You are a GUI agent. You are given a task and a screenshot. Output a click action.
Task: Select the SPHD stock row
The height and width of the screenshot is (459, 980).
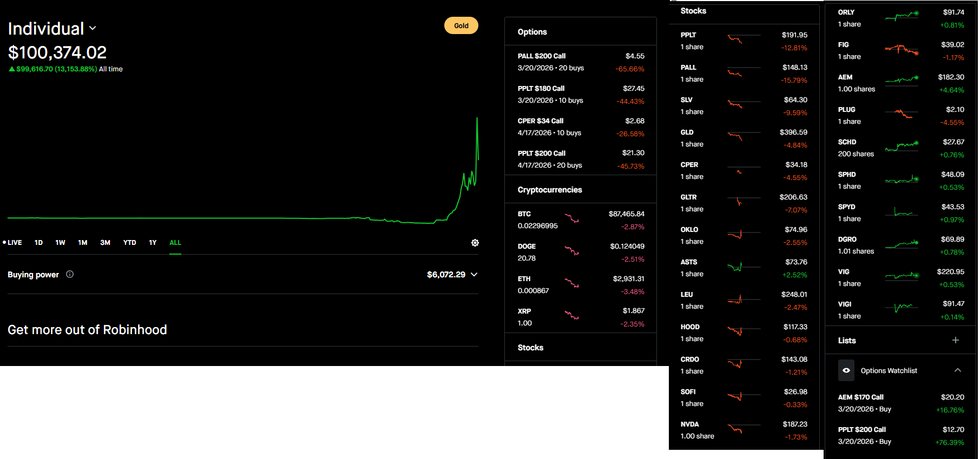pos(901,180)
